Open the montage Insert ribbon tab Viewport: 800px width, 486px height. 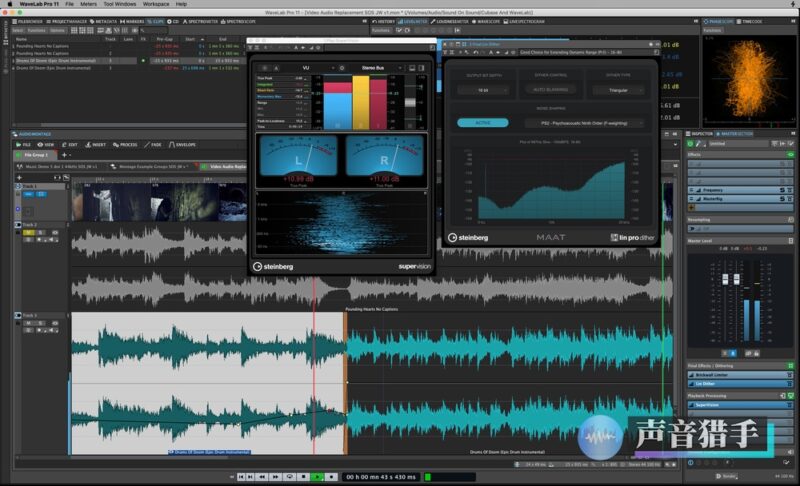[95, 145]
